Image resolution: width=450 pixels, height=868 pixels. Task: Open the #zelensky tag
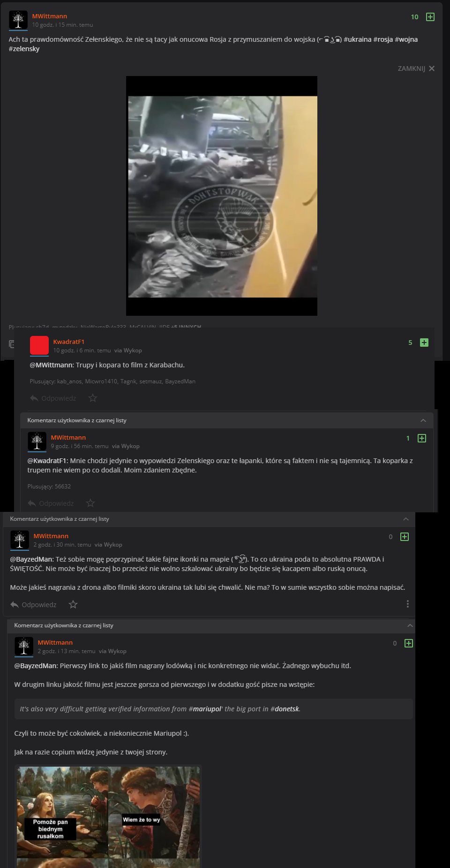24,49
